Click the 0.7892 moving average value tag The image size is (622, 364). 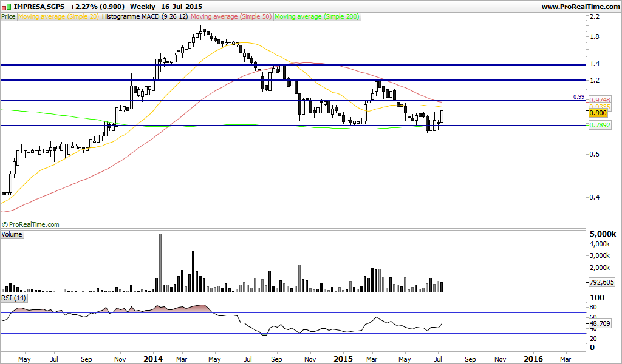coord(600,125)
